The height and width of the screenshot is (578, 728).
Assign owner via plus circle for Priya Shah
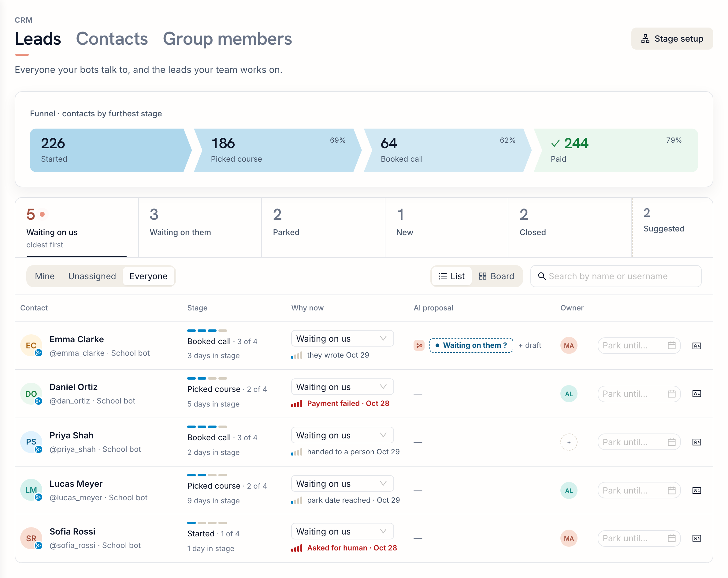tap(569, 442)
